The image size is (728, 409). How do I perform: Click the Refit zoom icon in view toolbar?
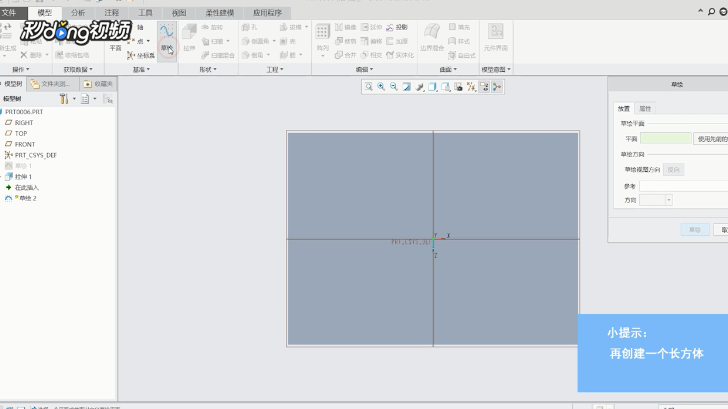(368, 87)
